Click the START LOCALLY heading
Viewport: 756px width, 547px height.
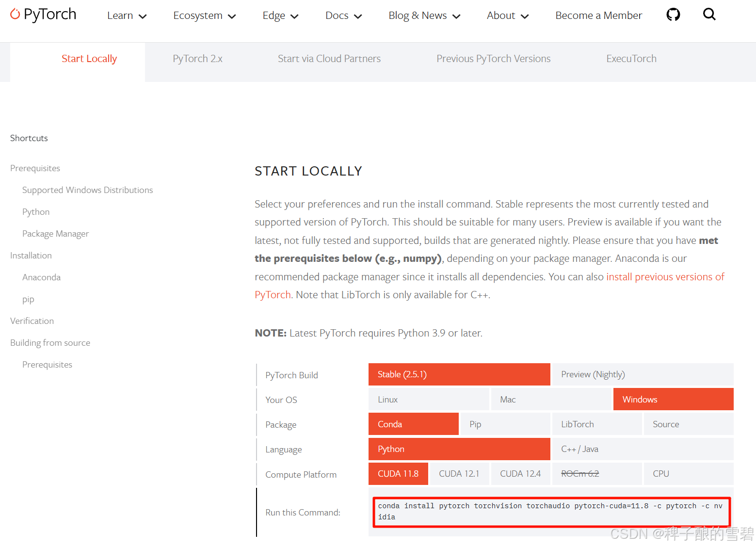click(x=308, y=171)
